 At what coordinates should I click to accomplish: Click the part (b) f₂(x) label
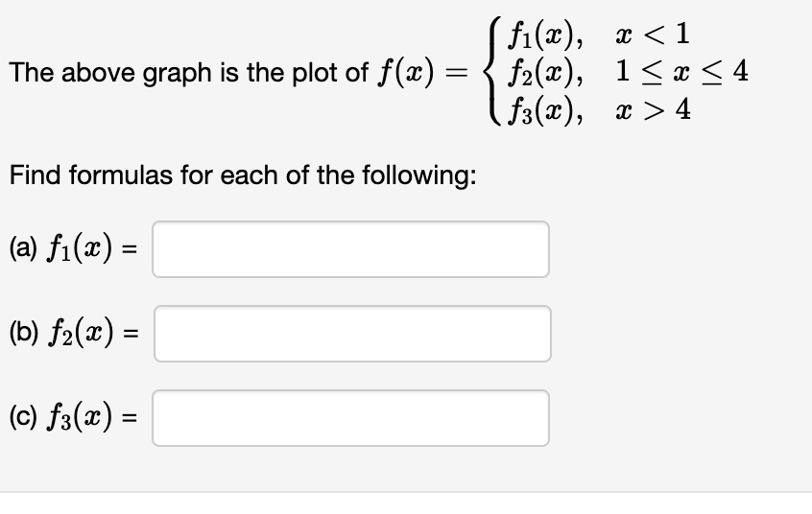pyautogui.click(x=61, y=333)
